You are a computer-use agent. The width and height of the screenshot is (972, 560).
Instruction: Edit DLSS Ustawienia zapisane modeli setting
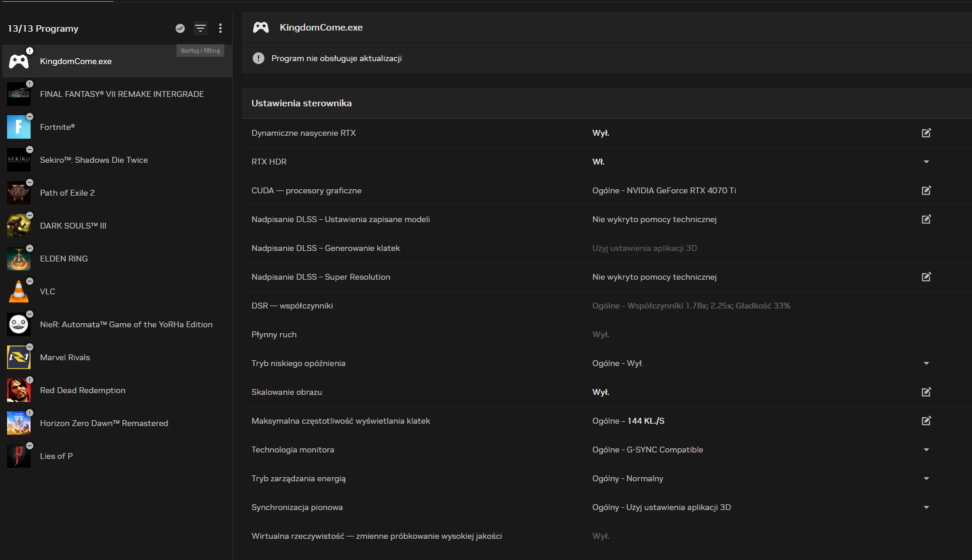(x=926, y=219)
